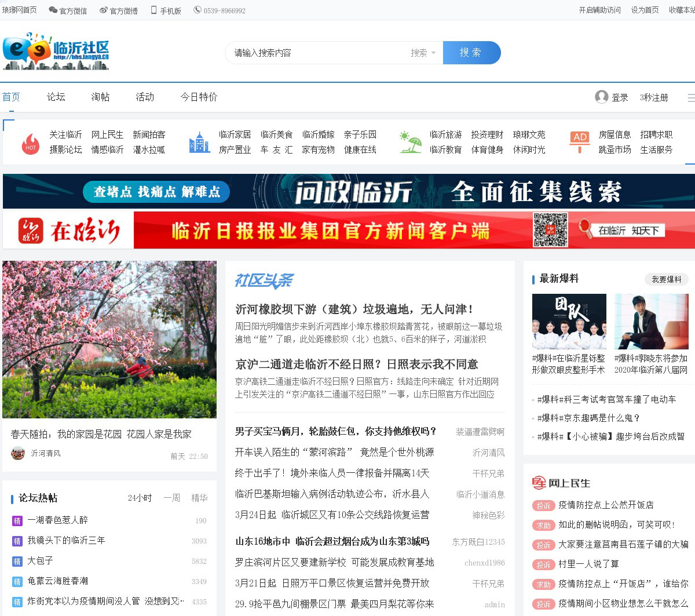
Task: Switch to the 一周 hot posts tab
Action: [x=171, y=498]
